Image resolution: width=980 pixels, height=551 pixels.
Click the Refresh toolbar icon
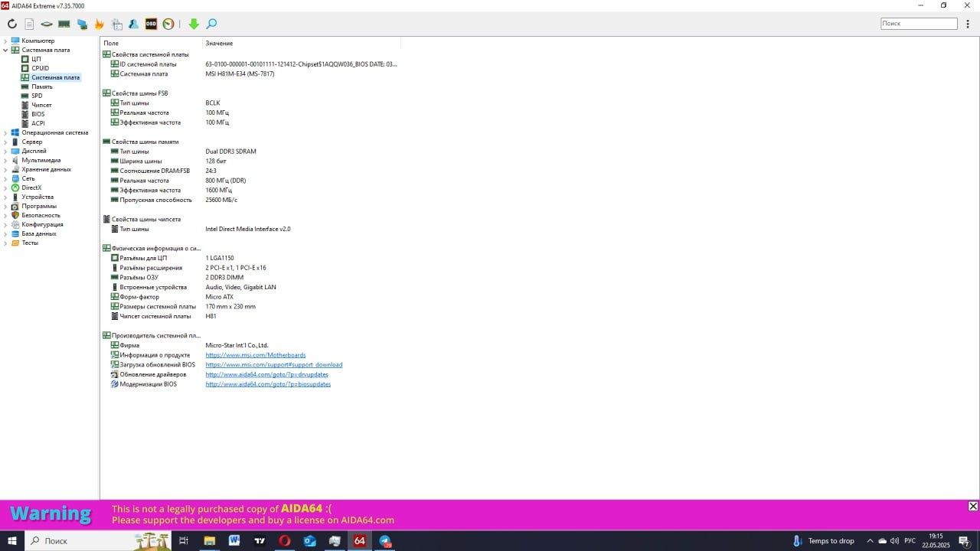tap(12, 24)
